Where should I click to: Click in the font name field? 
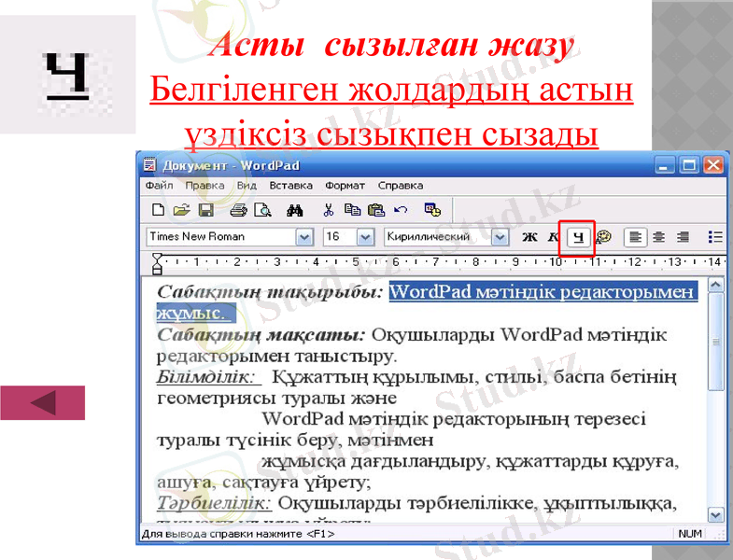(221, 237)
